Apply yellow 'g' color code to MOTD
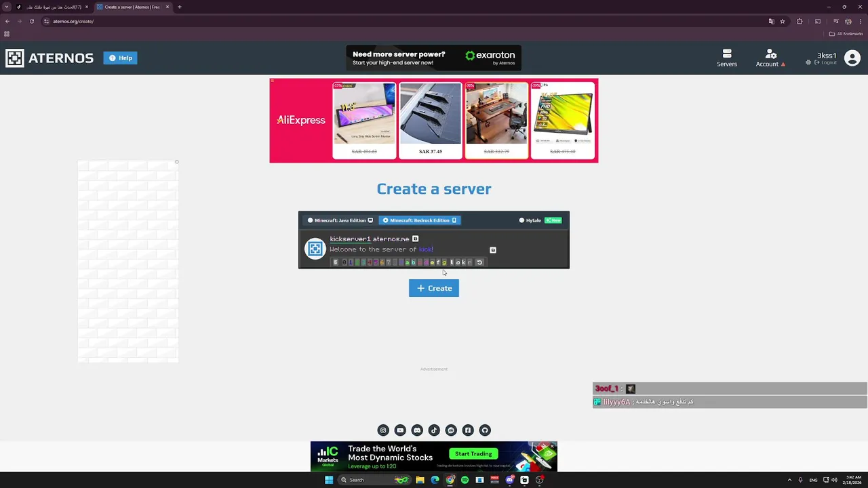Screen dimensions: 868x488 coord(444,262)
